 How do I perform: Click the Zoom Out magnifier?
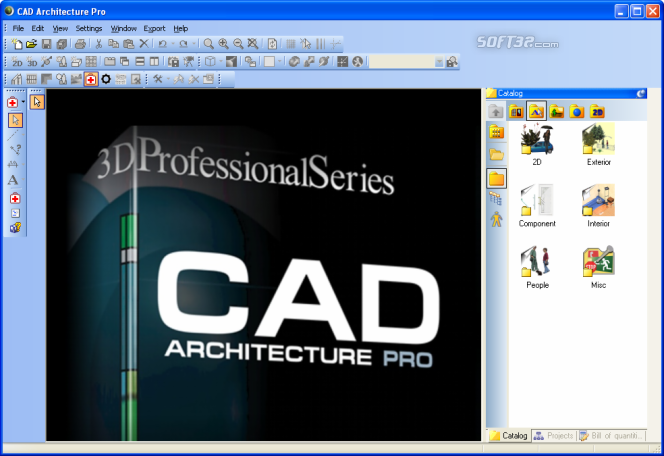coord(238,44)
